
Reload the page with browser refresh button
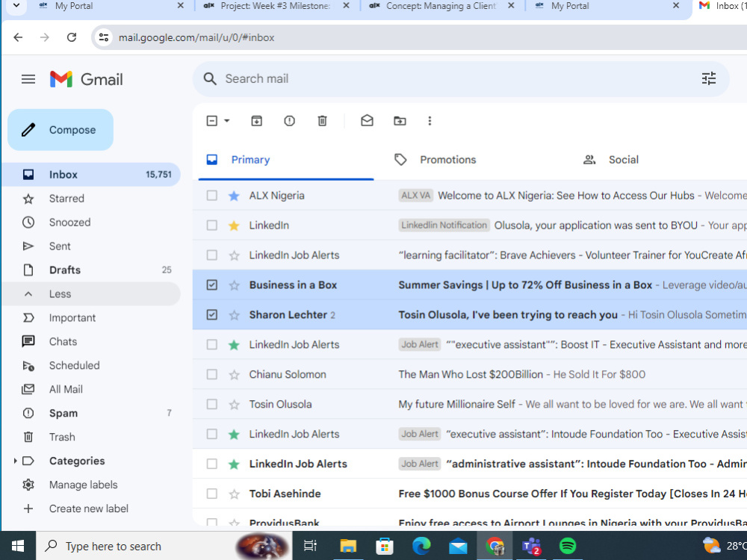point(72,37)
